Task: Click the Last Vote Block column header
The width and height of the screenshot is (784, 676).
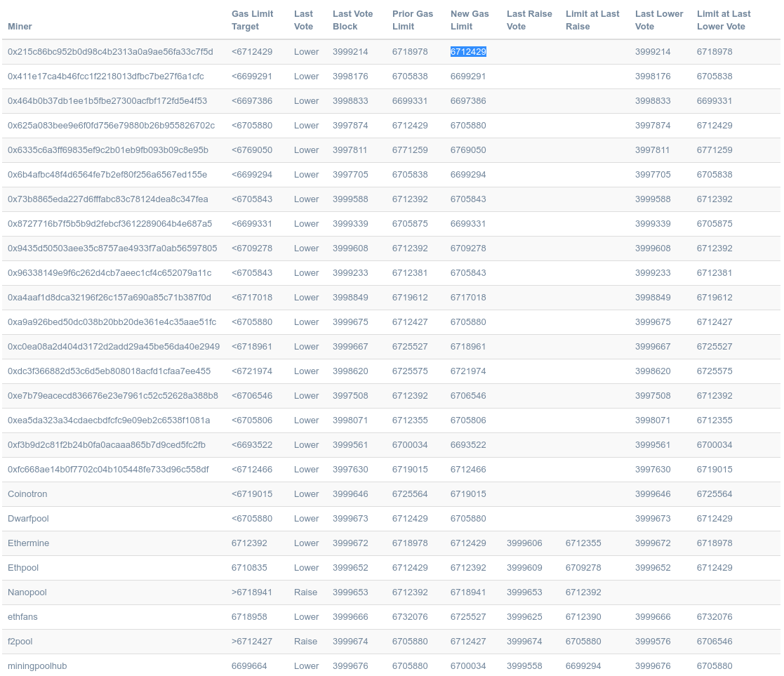Action: pyautogui.click(x=352, y=20)
